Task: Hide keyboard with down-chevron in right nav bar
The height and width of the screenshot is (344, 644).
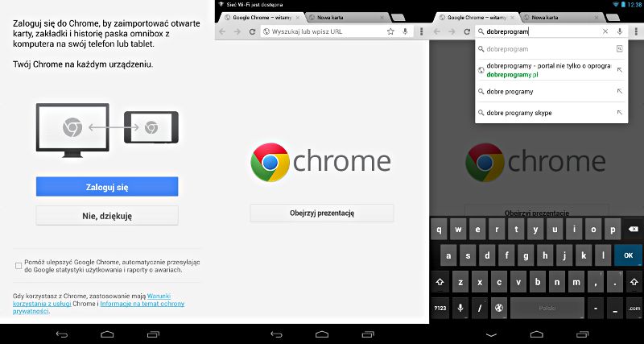Action: click(x=491, y=334)
